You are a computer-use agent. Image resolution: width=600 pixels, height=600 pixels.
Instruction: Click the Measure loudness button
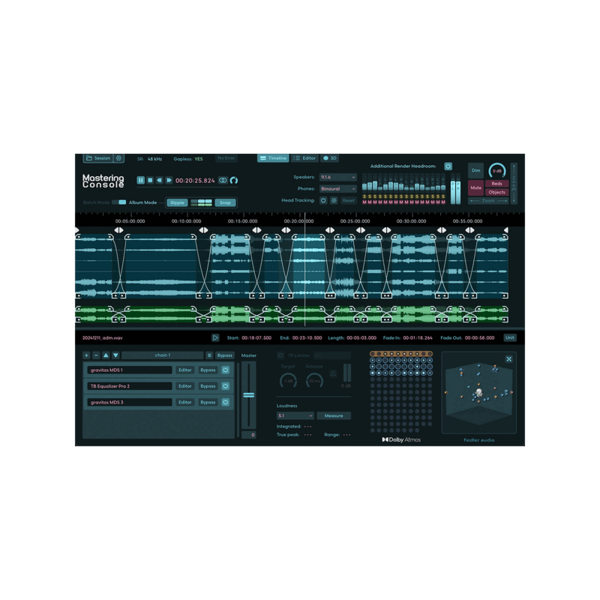(334, 416)
